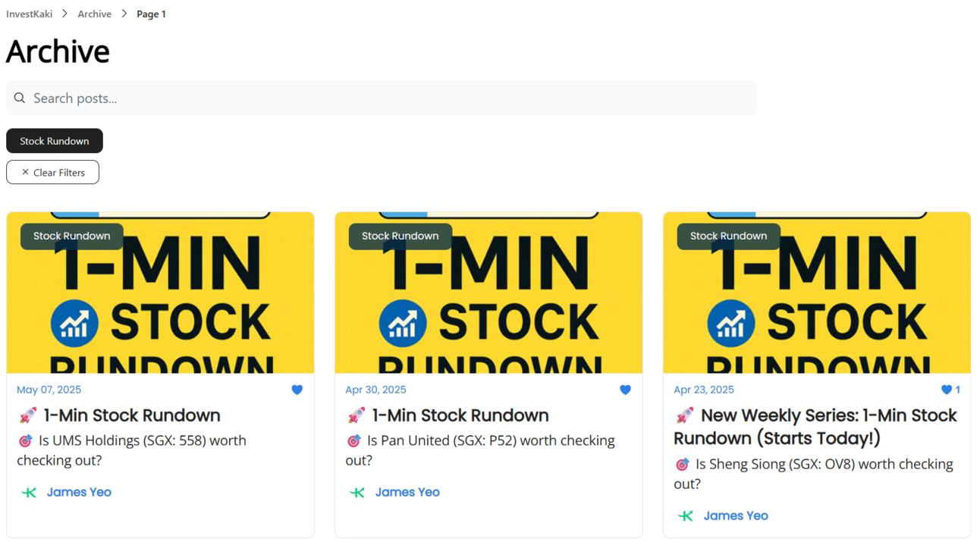
Task: Open thumbnail of May 07 stock rundown
Action: 160,293
